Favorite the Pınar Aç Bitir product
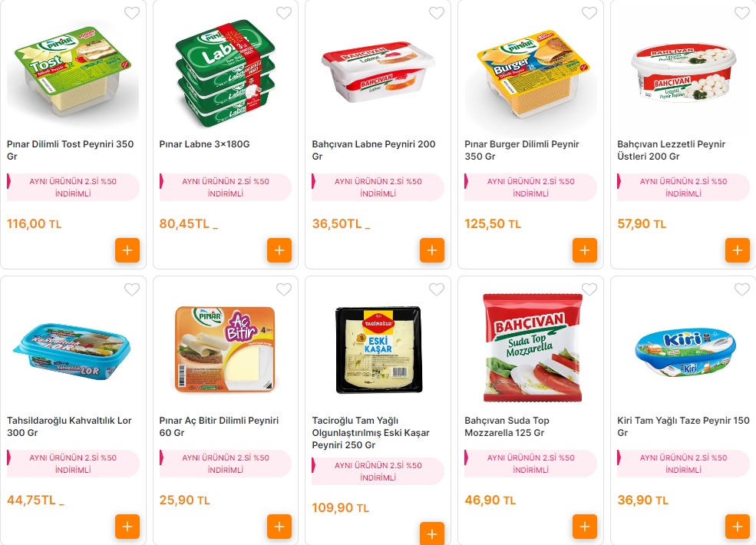Screen dimensions: 756x545 click(283, 289)
